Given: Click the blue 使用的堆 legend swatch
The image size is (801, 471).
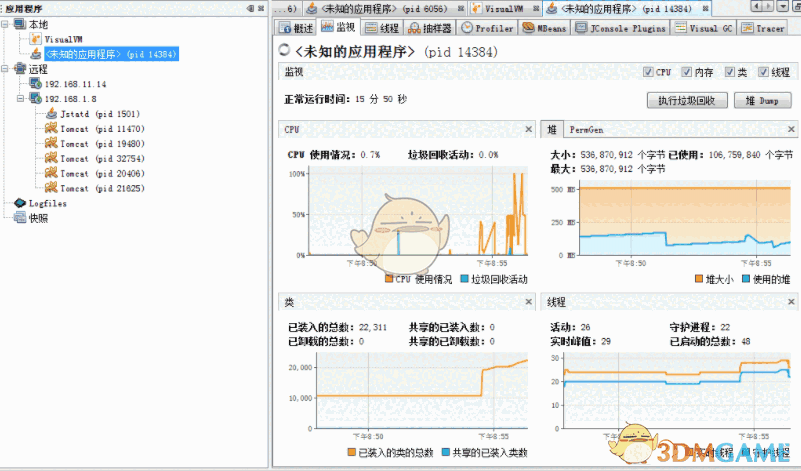Looking at the screenshot, I should pos(746,279).
